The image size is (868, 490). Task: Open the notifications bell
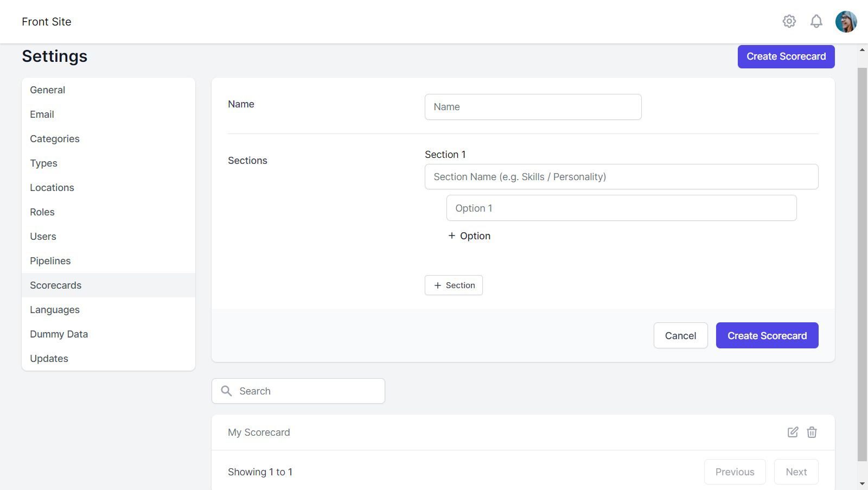(x=816, y=21)
